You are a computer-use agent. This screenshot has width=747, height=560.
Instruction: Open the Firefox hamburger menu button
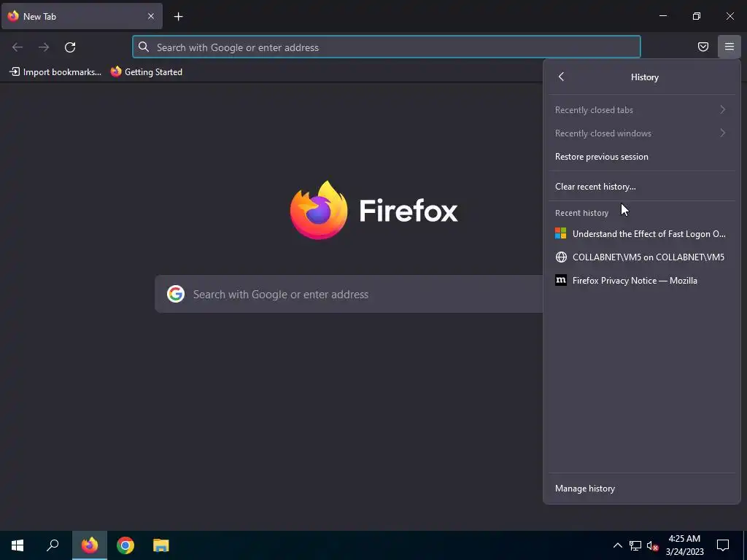click(x=729, y=47)
